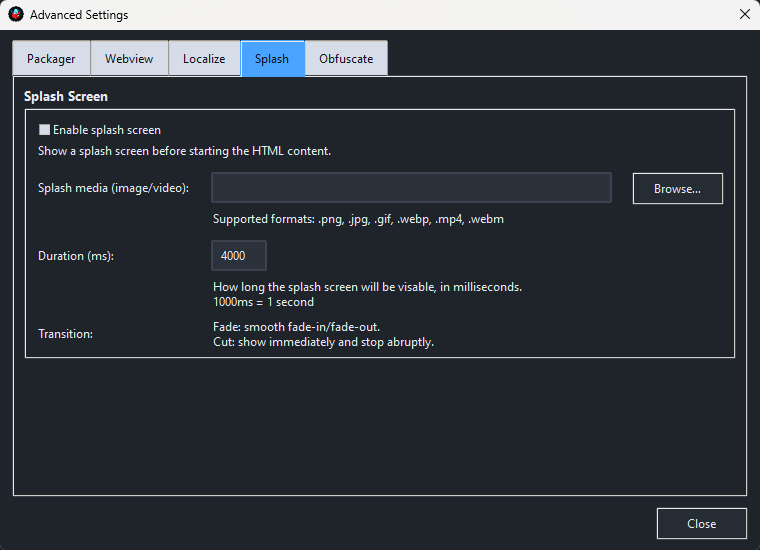Screen dimensions: 760x550
Task: Focus the Splash media path field
Action: [x=411, y=188]
